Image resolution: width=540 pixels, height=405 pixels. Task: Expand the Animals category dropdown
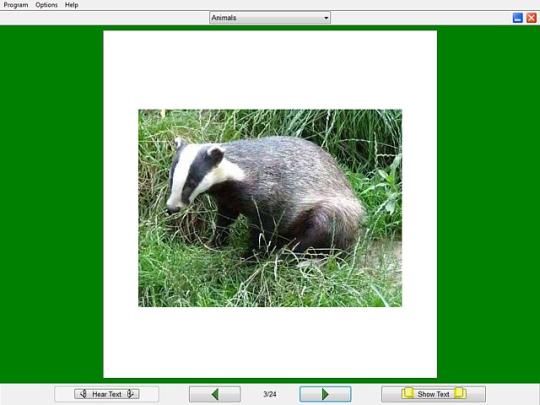point(270,18)
